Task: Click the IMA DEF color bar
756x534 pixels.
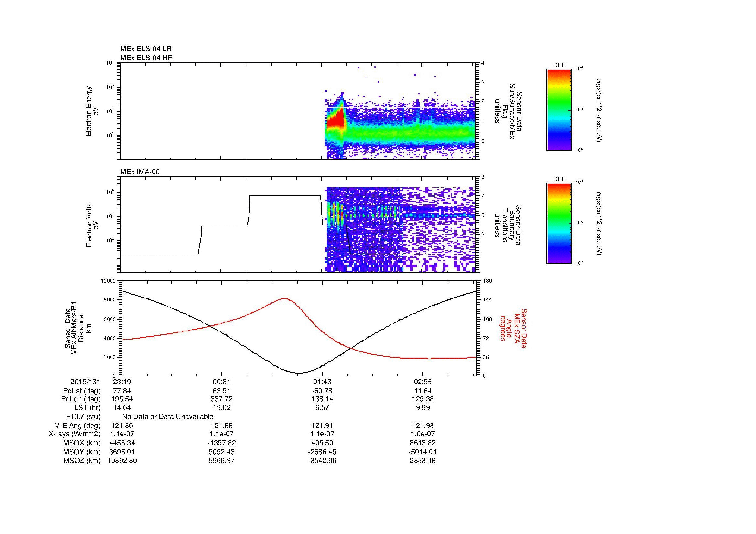Action: (x=559, y=223)
